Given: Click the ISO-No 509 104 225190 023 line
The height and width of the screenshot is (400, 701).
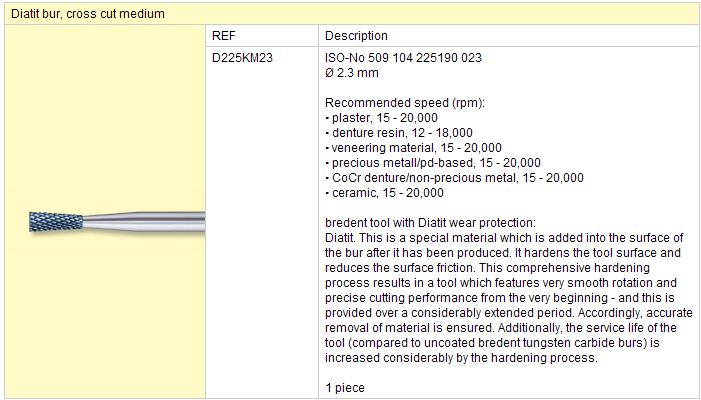Looking at the screenshot, I should click(x=403, y=58).
